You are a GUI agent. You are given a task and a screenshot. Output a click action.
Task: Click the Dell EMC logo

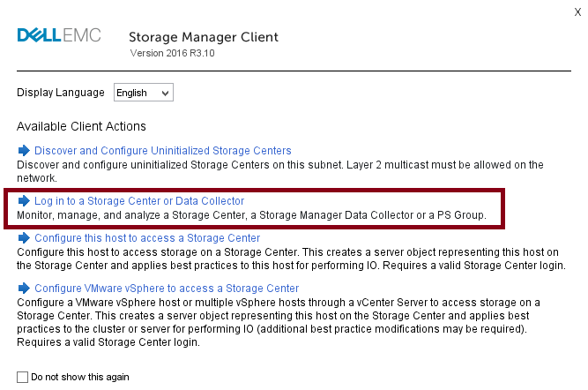click(59, 36)
